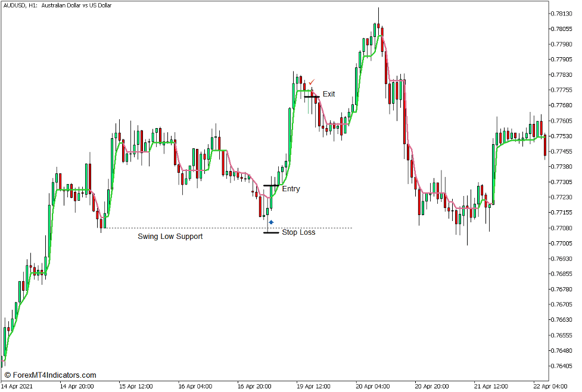Click the Entry text label
This screenshot has width=582, height=392.
click(x=291, y=189)
